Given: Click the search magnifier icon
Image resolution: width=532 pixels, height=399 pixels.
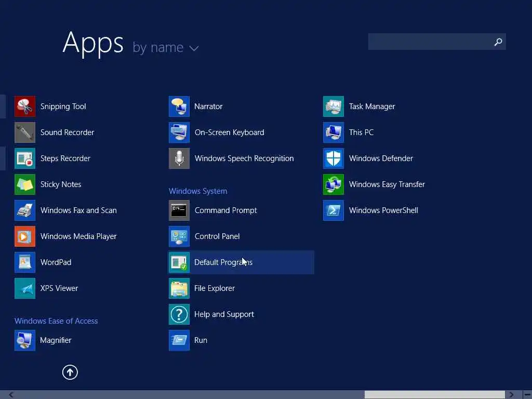Looking at the screenshot, I should (x=498, y=42).
